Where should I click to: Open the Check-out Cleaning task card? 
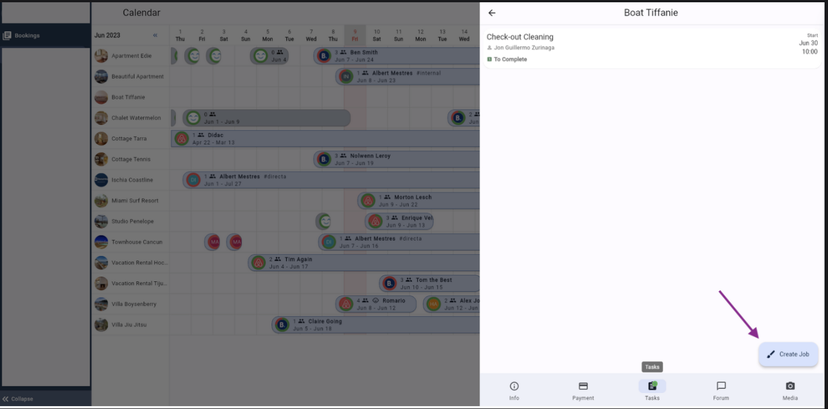click(x=652, y=47)
